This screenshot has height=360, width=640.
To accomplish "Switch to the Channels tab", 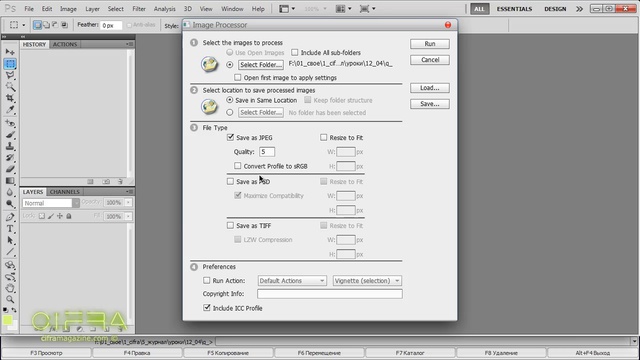I will [x=64, y=191].
